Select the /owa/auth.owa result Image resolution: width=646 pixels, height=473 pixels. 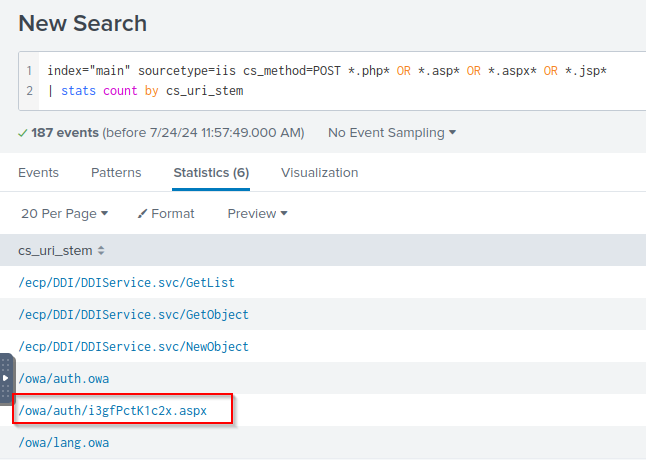(64, 378)
